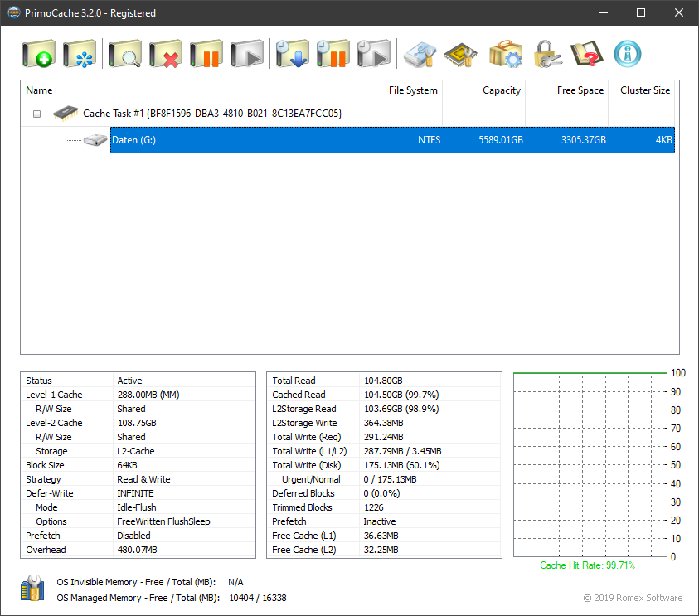The height and width of the screenshot is (616, 699).
Task: Pause deferred writes with clock icon
Action: 333,54
